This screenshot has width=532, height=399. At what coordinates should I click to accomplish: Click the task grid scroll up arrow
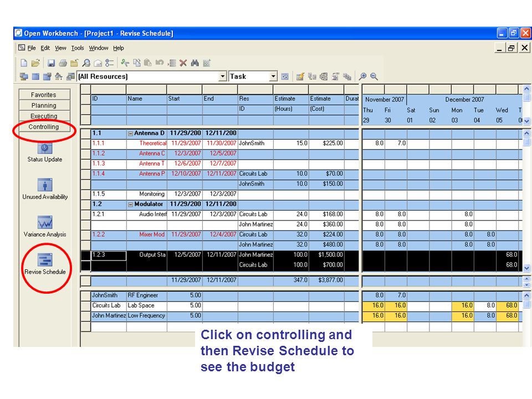pyautogui.click(x=526, y=133)
